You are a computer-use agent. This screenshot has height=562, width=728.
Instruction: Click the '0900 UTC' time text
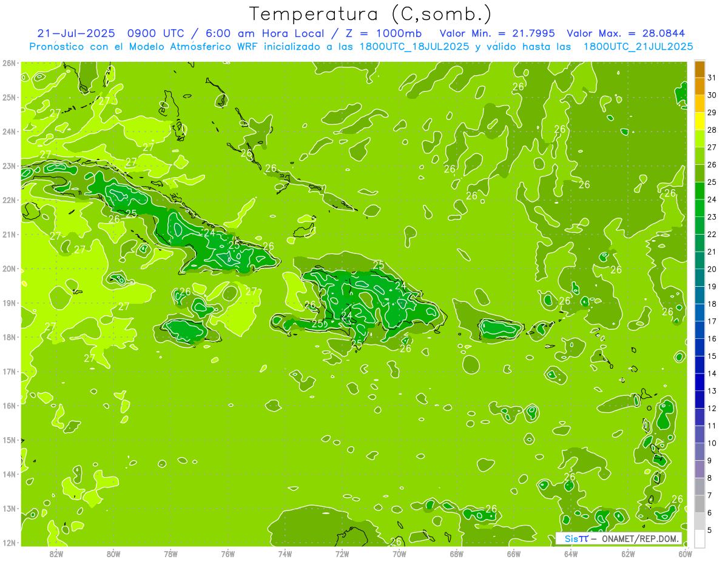157,33
